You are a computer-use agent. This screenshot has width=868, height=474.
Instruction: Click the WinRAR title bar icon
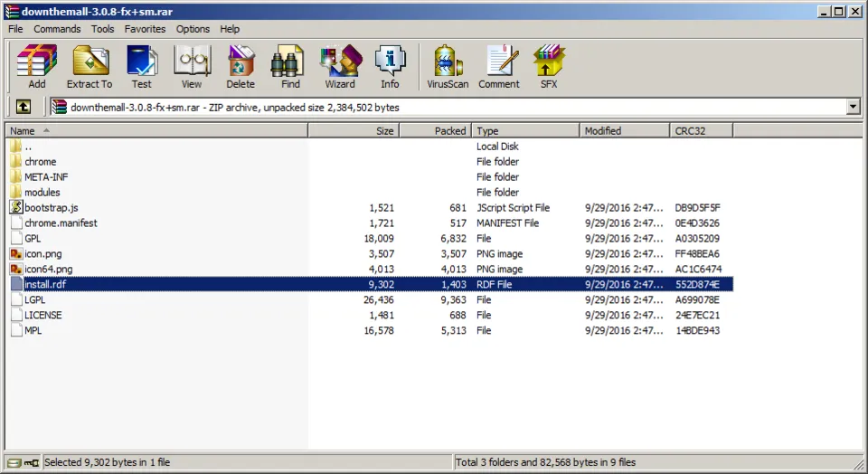tap(11, 11)
